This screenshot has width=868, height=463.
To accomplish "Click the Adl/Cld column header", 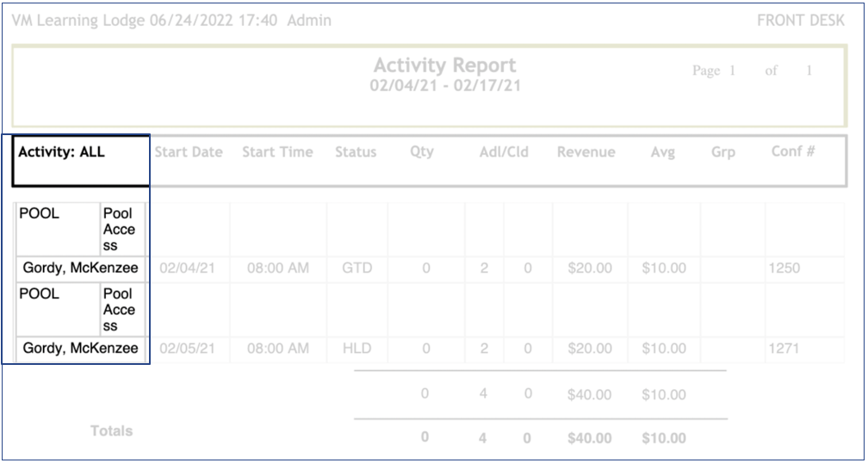I will pyautogui.click(x=504, y=152).
